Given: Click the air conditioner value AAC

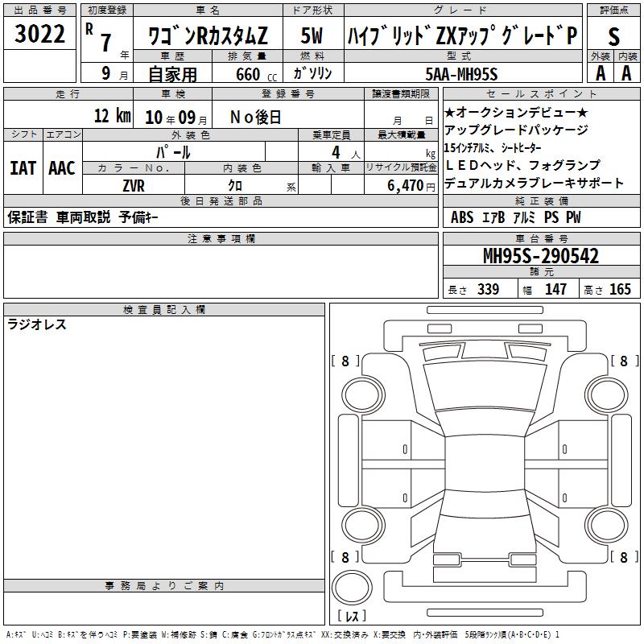Looking at the screenshot, I should coord(62,168).
